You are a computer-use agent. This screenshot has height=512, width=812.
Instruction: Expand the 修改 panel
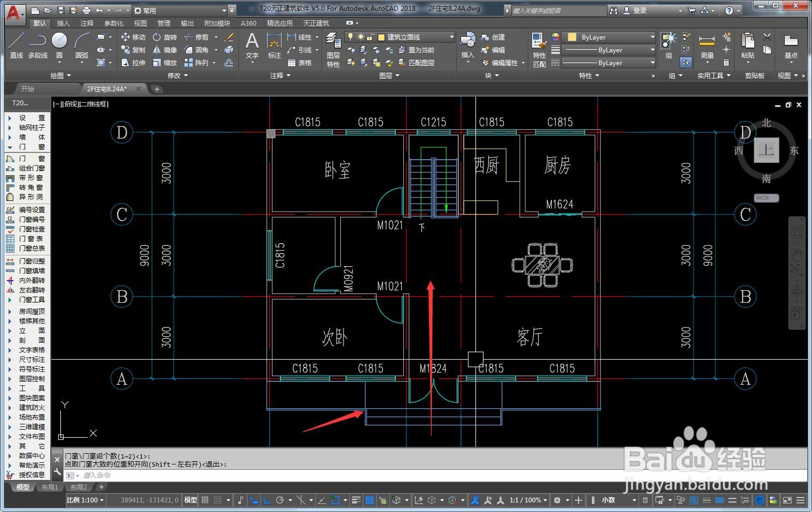177,76
